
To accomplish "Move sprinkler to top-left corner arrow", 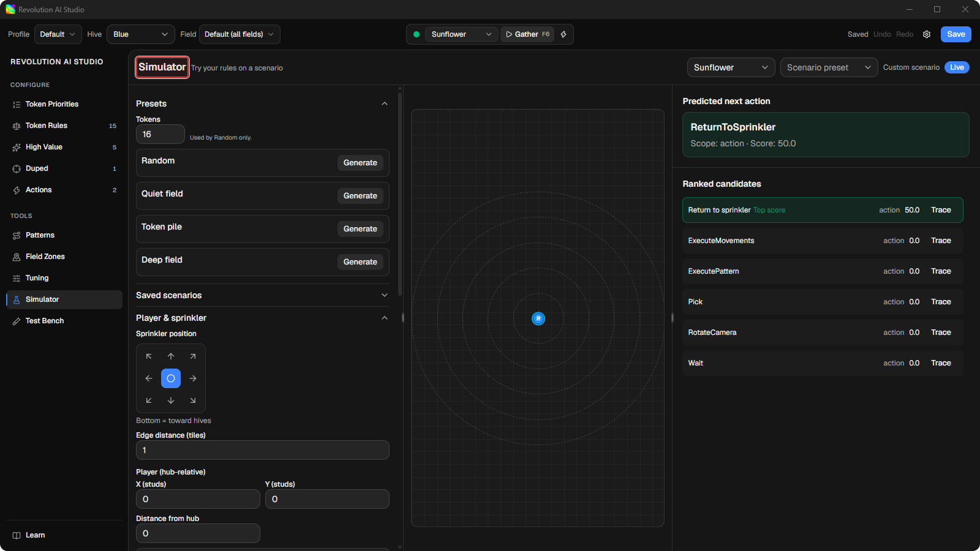I will pos(149,356).
